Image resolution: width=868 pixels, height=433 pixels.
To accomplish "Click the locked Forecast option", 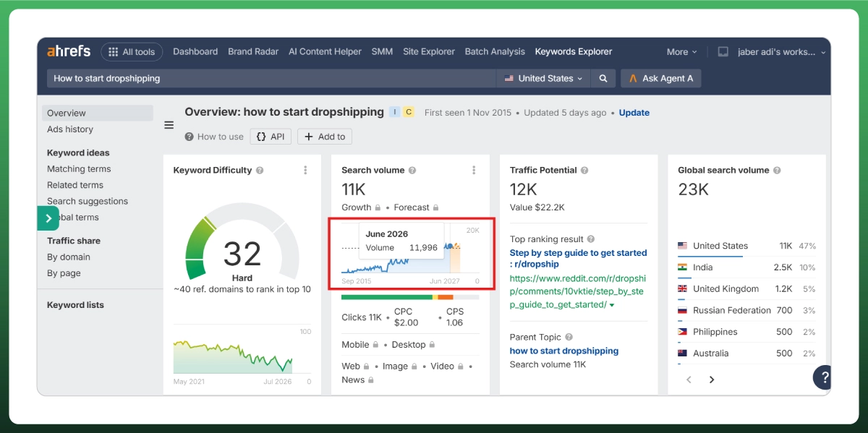I will pyautogui.click(x=416, y=207).
